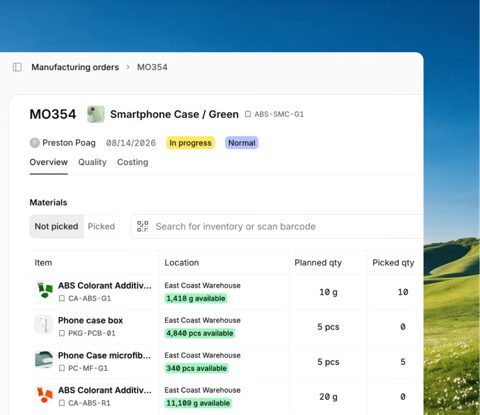Open the red ABS Colorant Additive thumbnail
The width and height of the screenshot is (480, 415).
(45, 394)
